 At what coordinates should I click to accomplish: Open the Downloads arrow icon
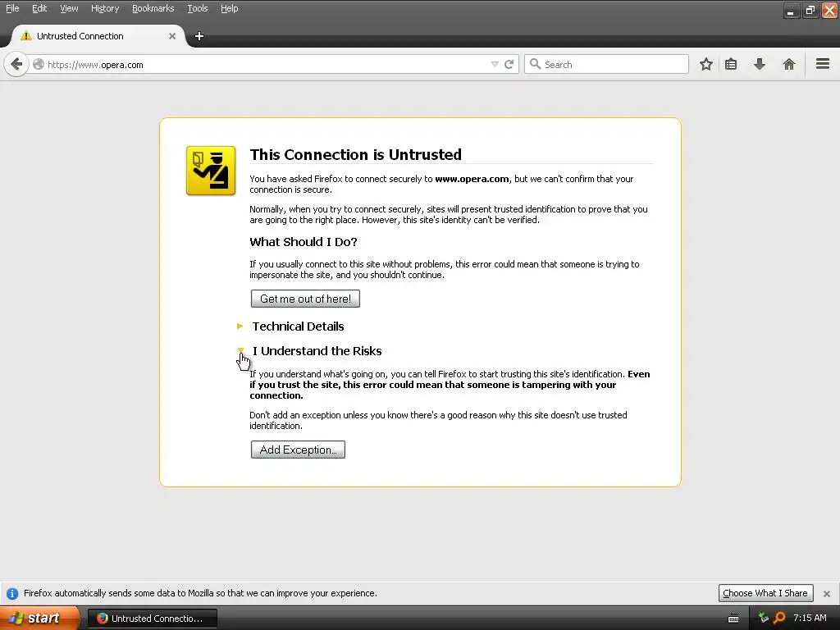click(x=760, y=64)
